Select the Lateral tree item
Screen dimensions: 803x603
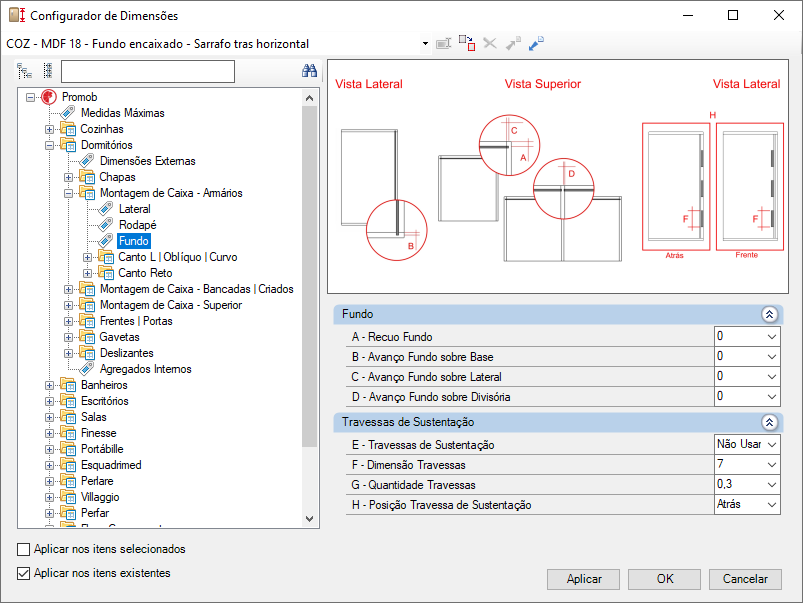135,209
